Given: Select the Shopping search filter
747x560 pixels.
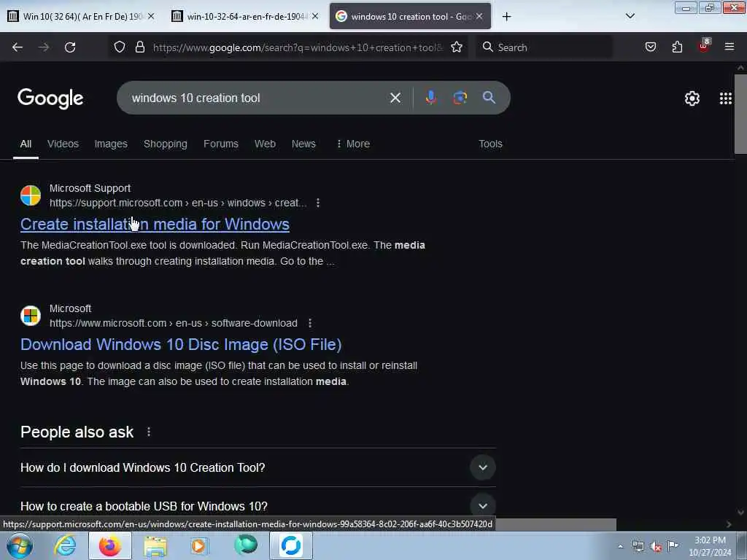Looking at the screenshot, I should click(166, 144).
